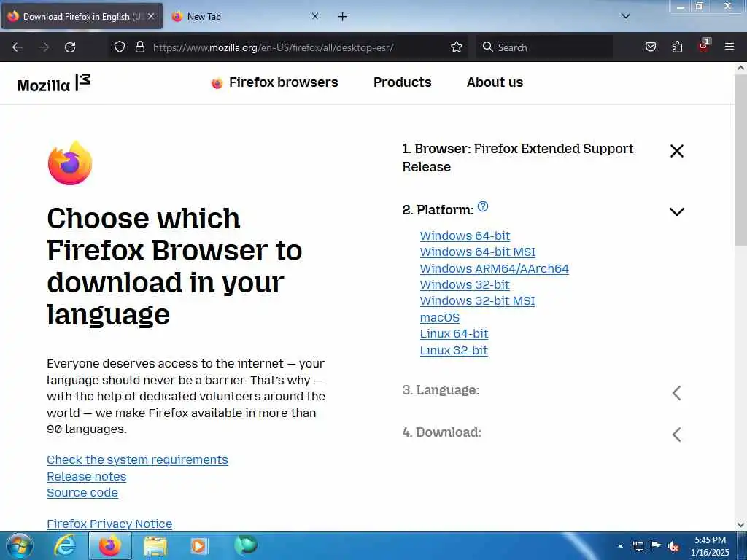Screen dimensions: 747x560
Task: Switch to the Download Firefox in English tab
Action: click(x=82, y=16)
